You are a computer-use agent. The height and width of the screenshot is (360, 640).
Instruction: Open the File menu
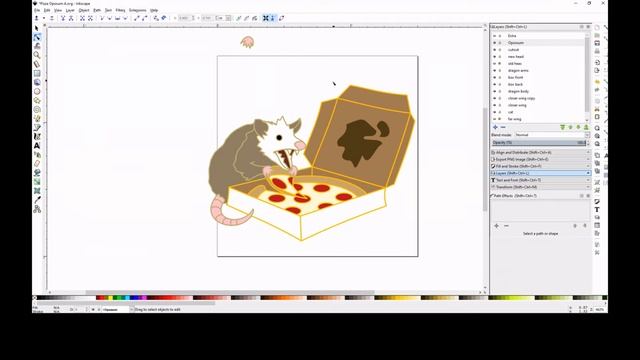pos(37,10)
